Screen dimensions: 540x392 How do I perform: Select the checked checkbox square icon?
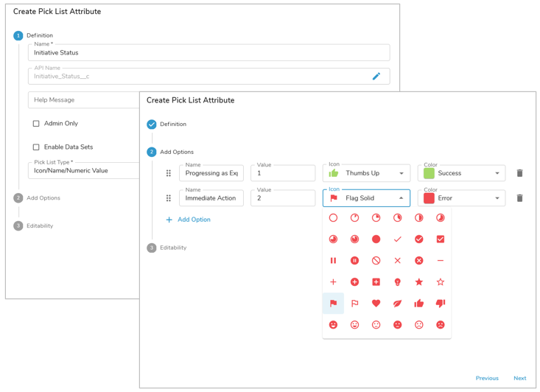[x=441, y=239]
